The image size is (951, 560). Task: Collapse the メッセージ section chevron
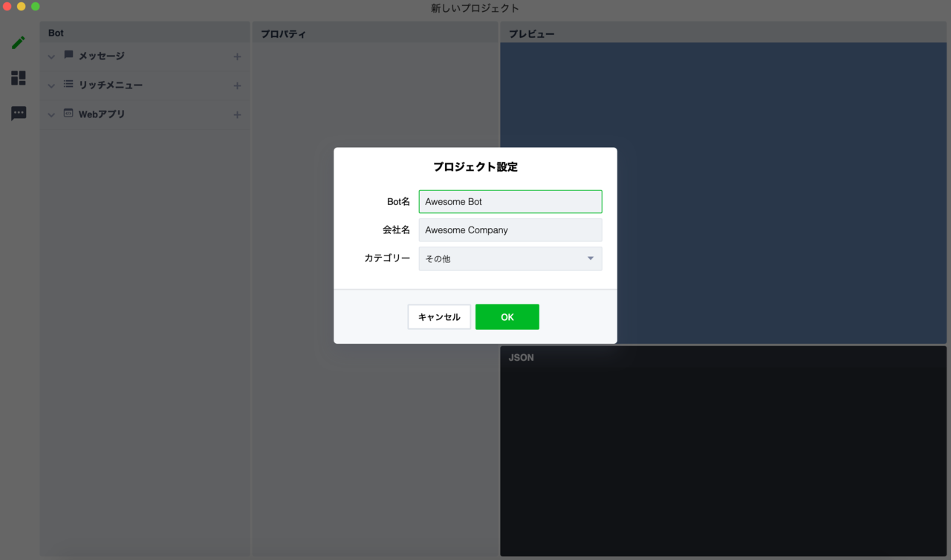pyautogui.click(x=51, y=56)
